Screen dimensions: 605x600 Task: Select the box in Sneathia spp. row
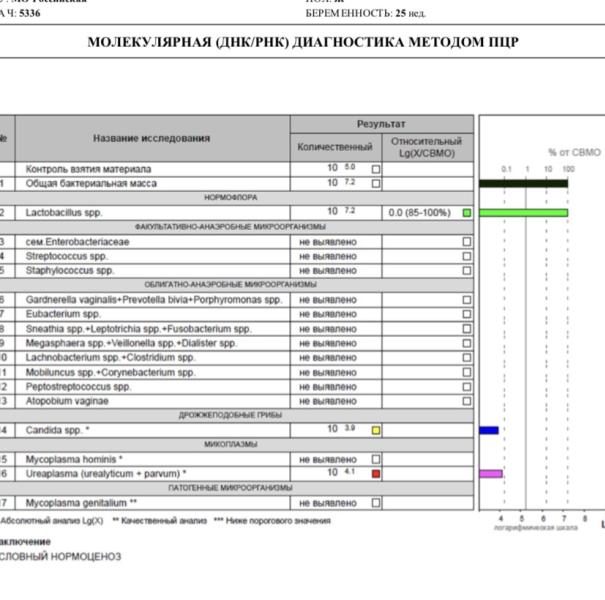click(467, 329)
